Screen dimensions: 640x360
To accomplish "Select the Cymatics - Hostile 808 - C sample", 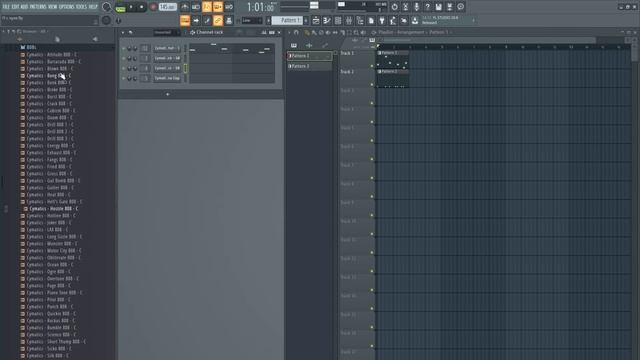I will (x=53, y=209).
